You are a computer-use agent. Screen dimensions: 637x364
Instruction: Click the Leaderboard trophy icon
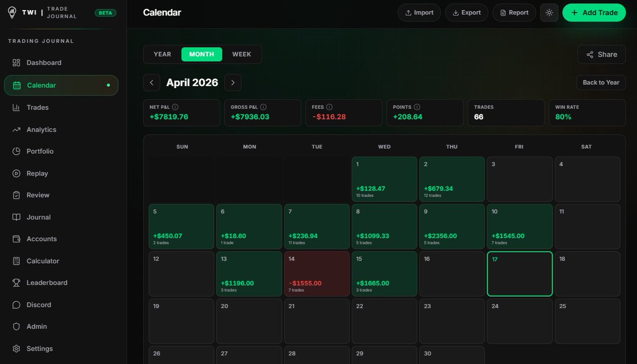16,283
